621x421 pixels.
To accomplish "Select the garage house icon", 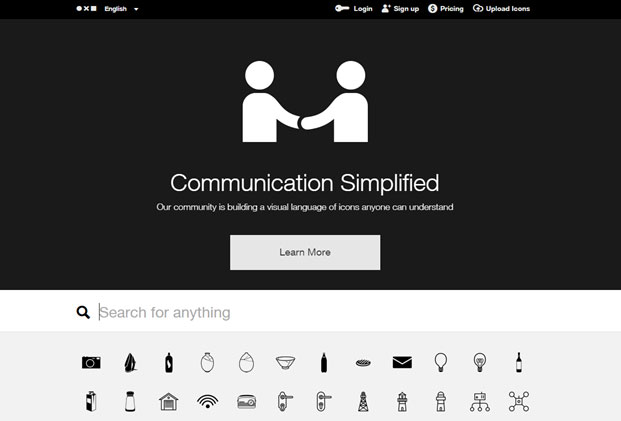I will click(x=169, y=402).
